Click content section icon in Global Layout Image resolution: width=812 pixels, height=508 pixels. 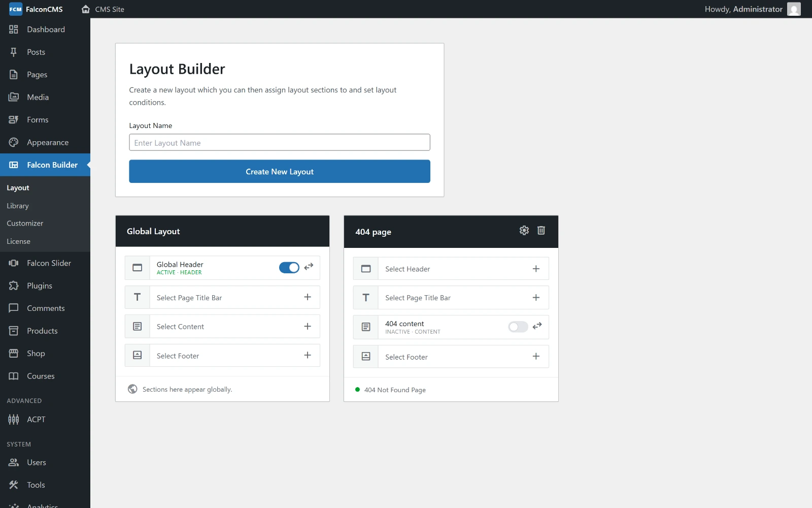(138, 326)
